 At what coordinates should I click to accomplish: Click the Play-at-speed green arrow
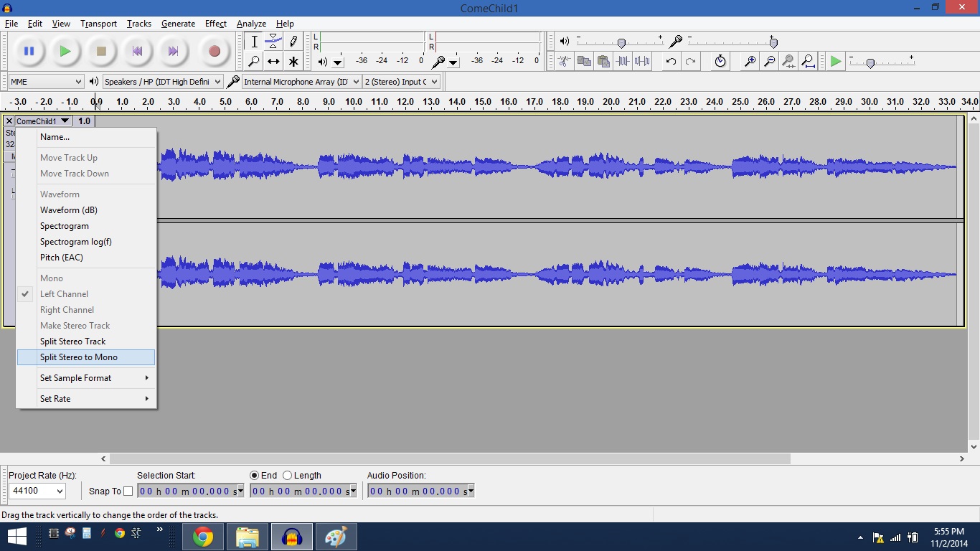(x=836, y=62)
